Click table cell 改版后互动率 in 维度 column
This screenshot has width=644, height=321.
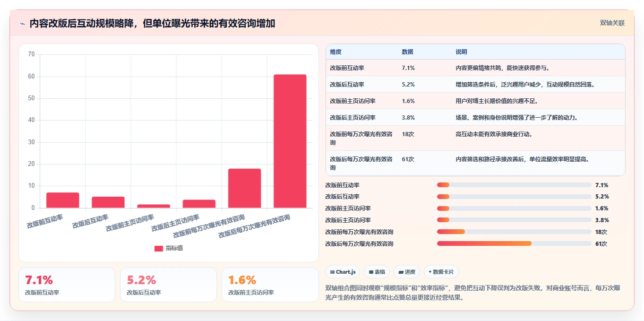347,85
